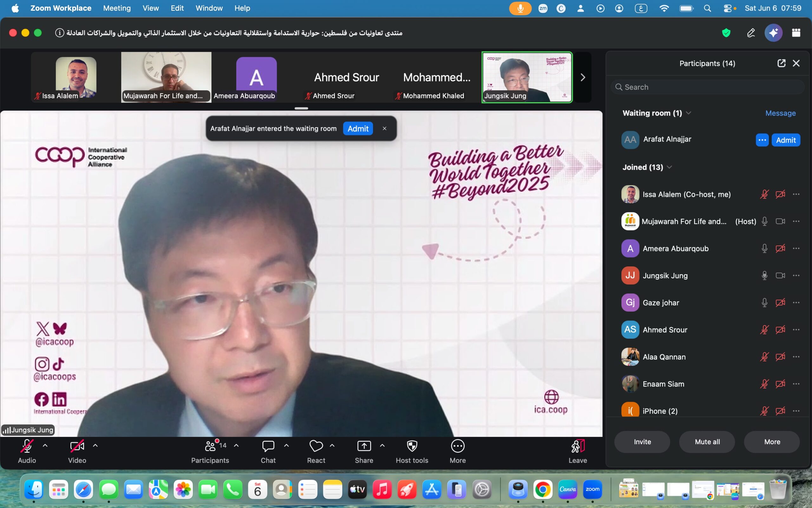Open more options for Jungsik Jung

(796, 276)
